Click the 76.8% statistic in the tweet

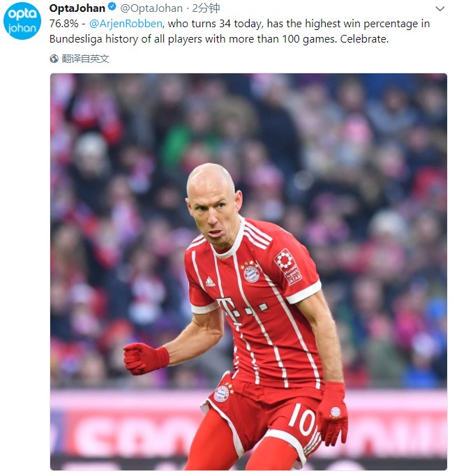click(x=63, y=24)
